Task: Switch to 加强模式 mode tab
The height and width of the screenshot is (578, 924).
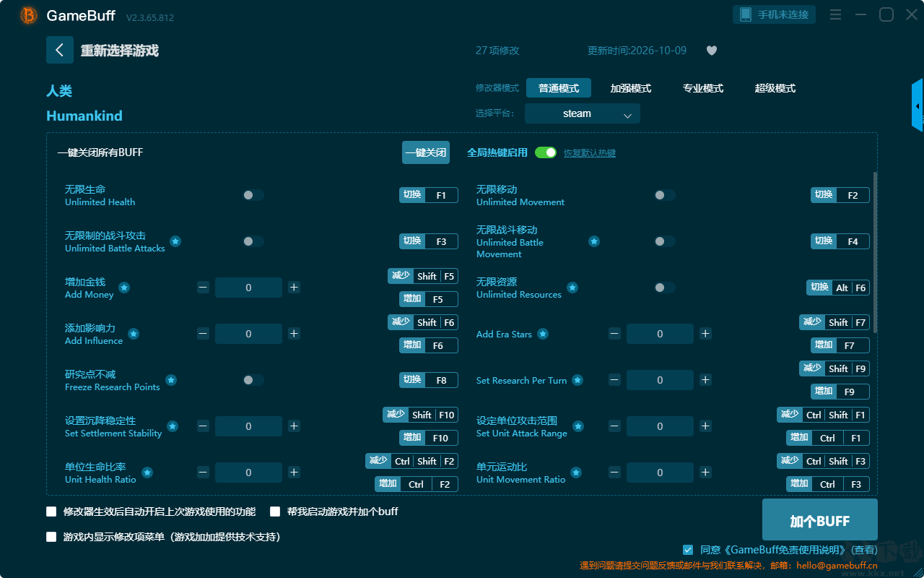Action: [x=631, y=88]
